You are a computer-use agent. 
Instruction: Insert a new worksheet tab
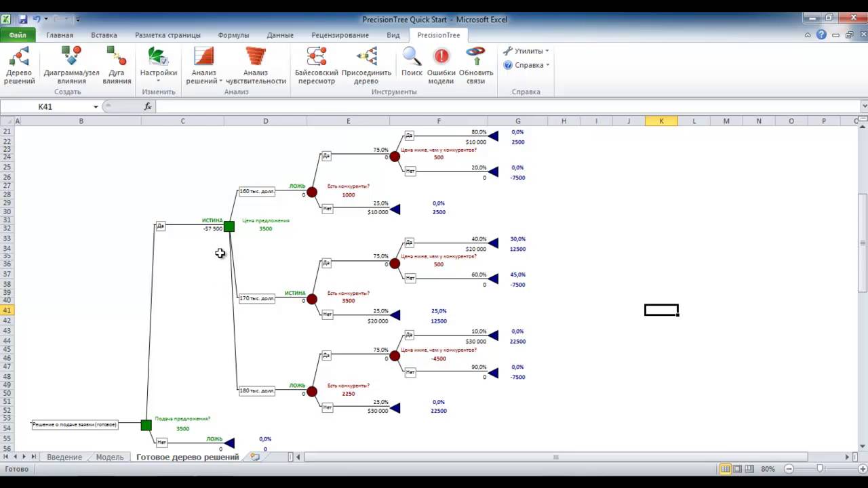click(255, 457)
